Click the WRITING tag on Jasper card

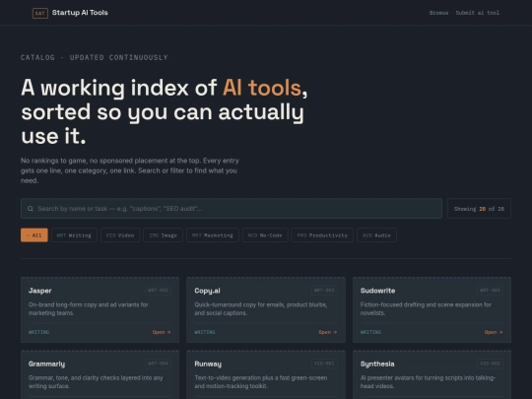pos(38,332)
